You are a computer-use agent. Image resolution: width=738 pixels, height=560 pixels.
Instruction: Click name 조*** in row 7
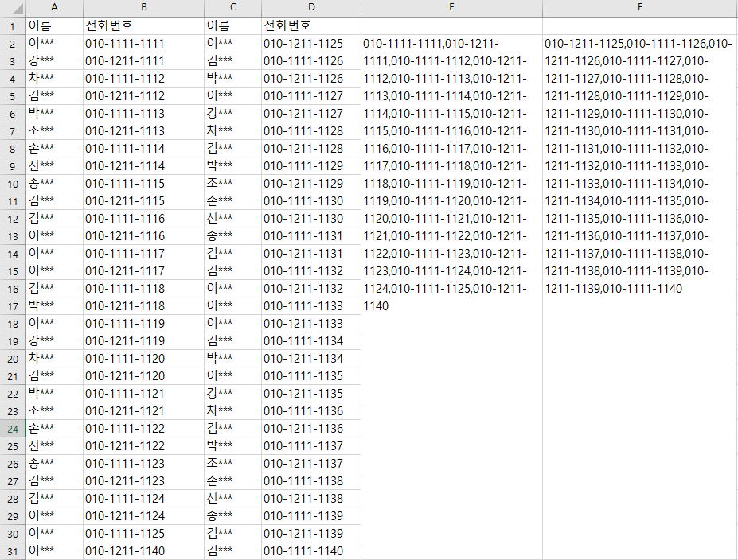(55, 130)
